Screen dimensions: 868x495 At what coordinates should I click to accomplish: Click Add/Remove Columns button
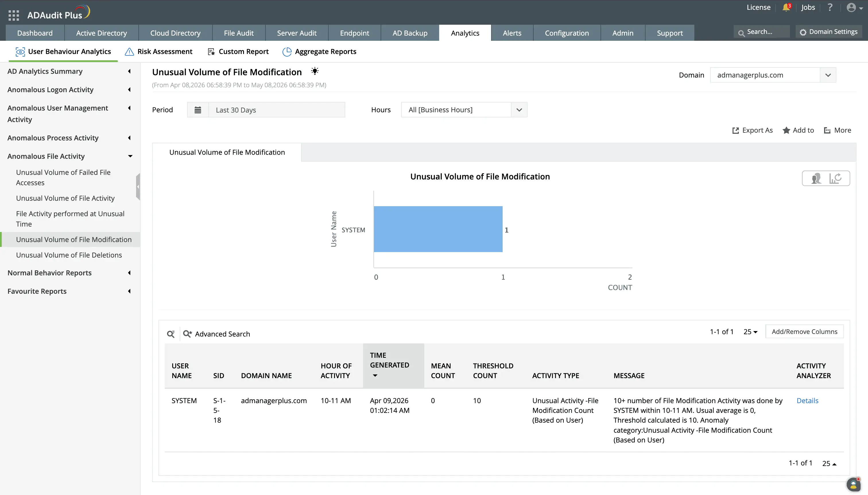click(804, 332)
